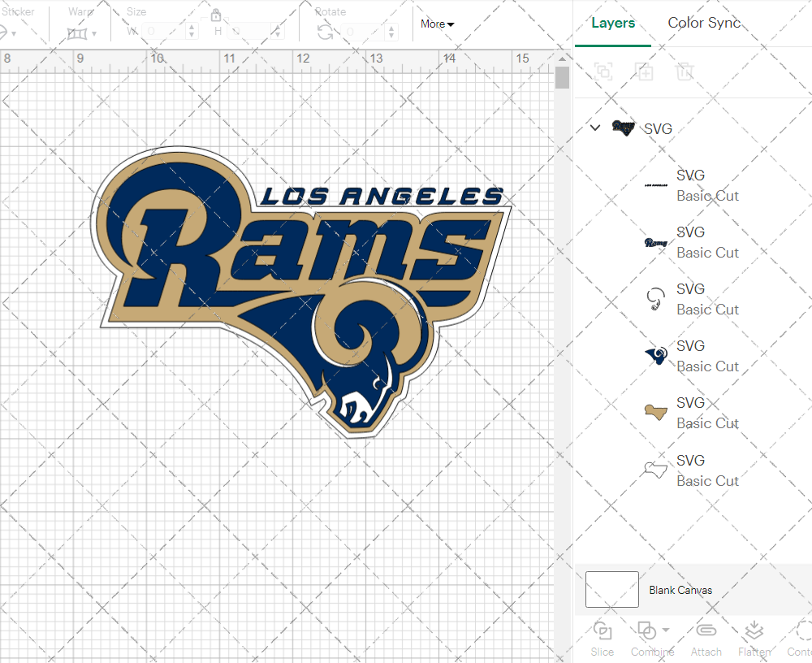This screenshot has height=663, width=812.
Task: Switch to the Layers tab
Action: (x=613, y=23)
